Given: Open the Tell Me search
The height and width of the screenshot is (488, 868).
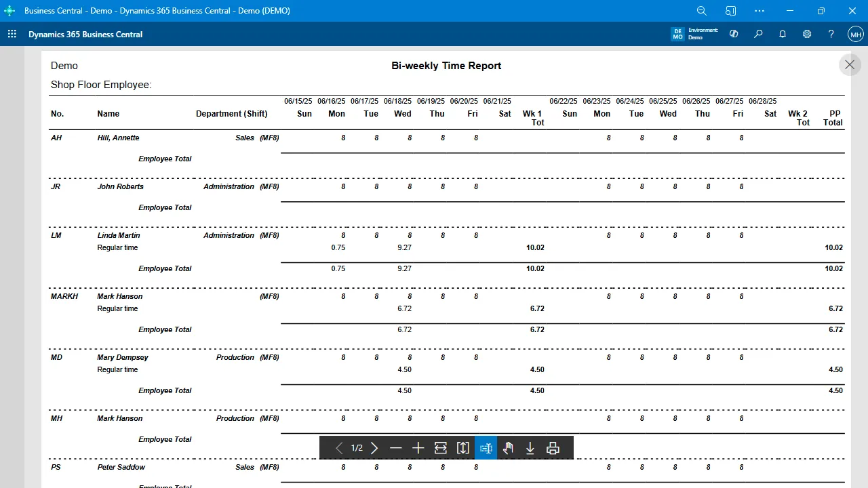Looking at the screenshot, I should coord(758,34).
